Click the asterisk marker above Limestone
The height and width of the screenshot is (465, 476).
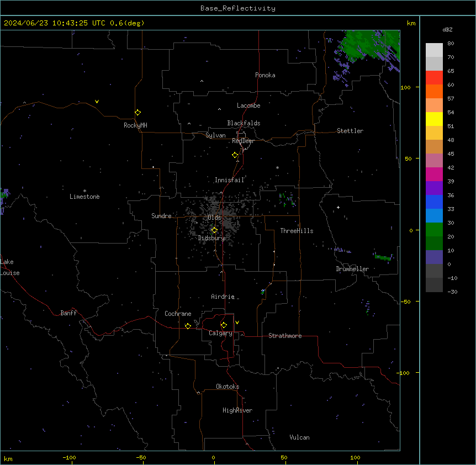pos(84,191)
